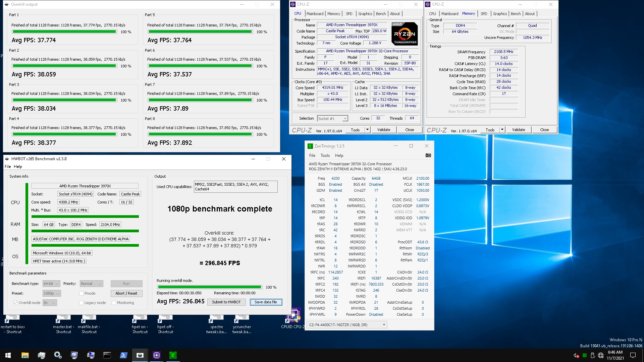644x362 pixels.
Task: Expand Tools arrow in CPU-Z CPU window
Action: (367, 130)
